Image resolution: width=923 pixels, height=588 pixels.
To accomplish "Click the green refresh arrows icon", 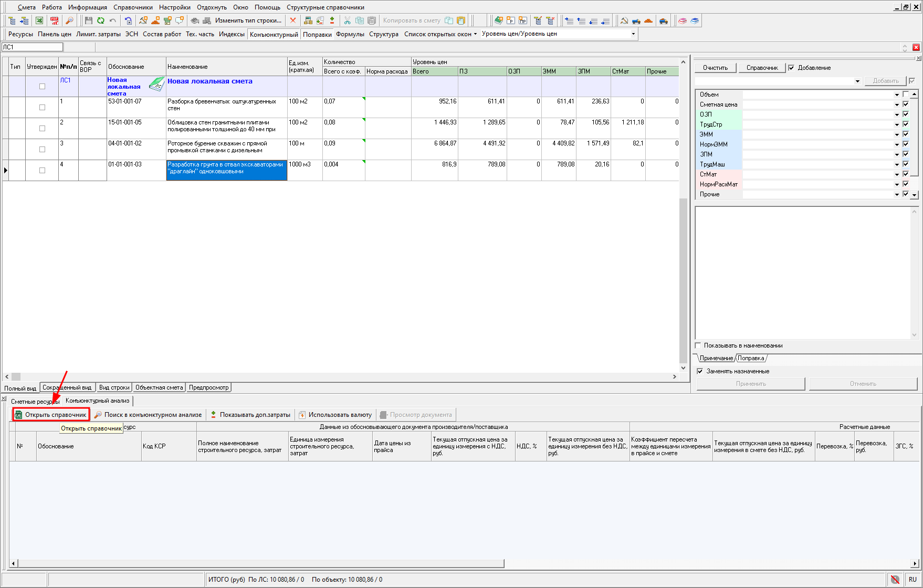I will coord(100,20).
